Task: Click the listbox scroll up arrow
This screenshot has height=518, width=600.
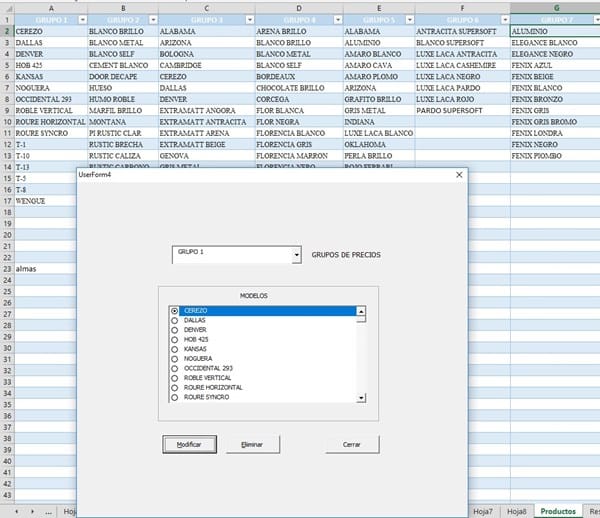Action: 361,312
